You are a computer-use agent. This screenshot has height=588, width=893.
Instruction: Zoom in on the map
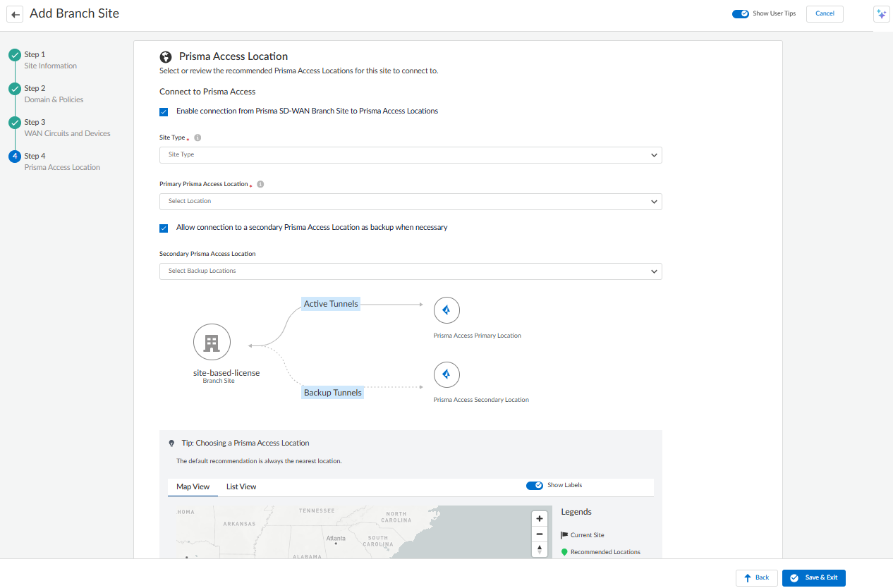[540, 518]
